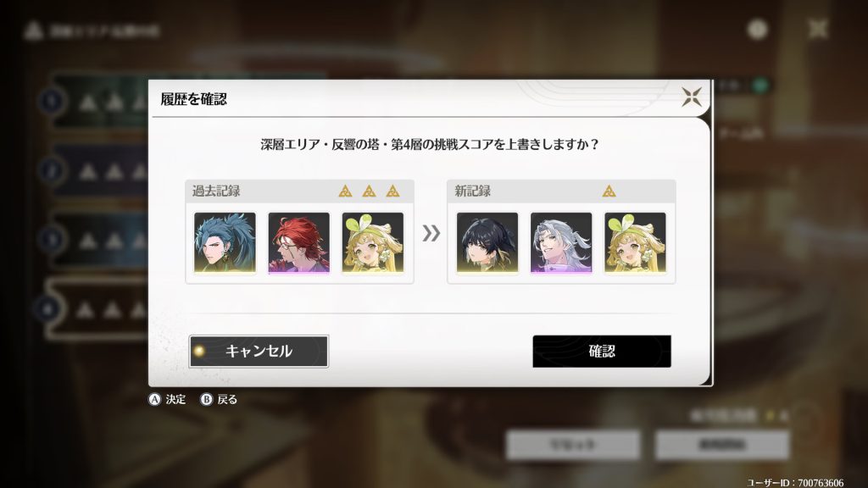Image resolution: width=868 pixels, height=488 pixels.
Task: Click the single crest icon in 新記録 header
Action: [609, 191]
